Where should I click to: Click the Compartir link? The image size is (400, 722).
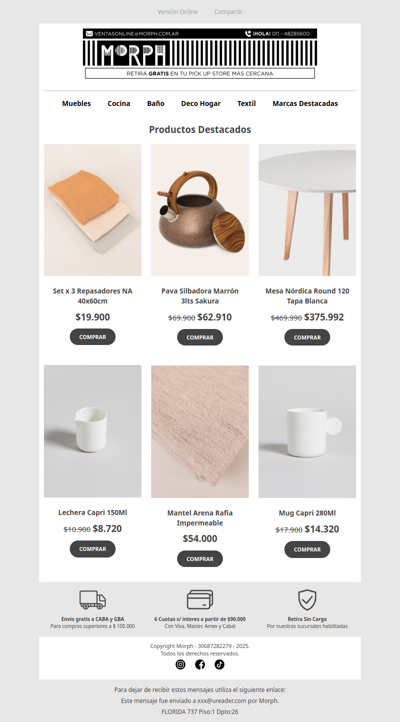point(228,12)
